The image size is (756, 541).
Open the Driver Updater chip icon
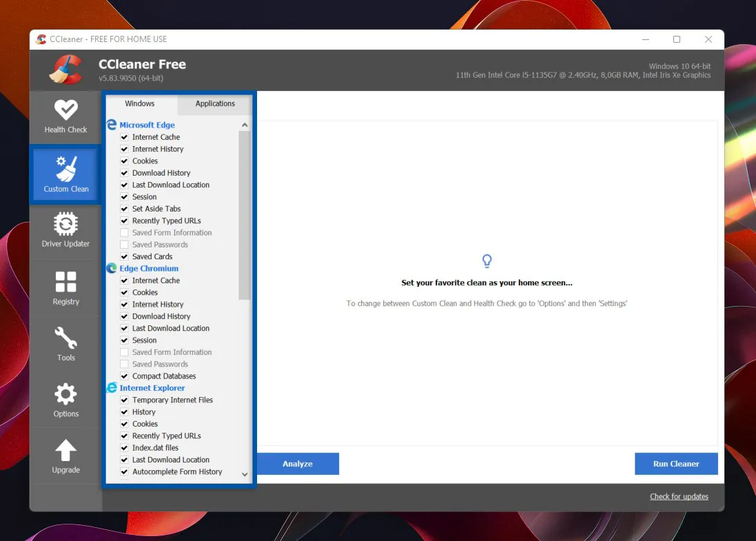pos(66,225)
